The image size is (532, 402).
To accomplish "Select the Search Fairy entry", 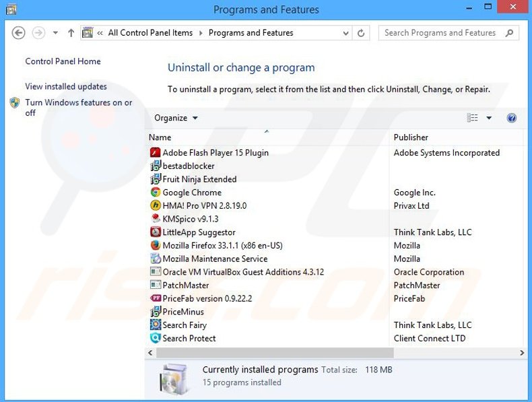I will click(x=185, y=325).
